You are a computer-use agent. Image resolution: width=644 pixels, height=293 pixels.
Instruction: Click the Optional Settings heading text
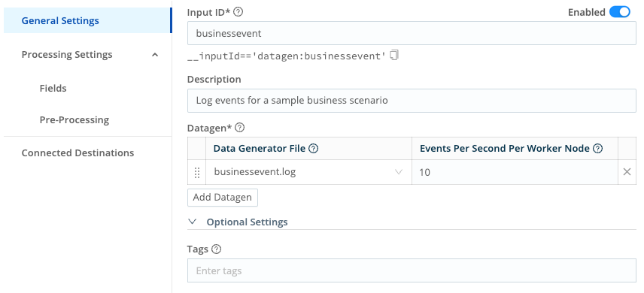pyautogui.click(x=247, y=222)
